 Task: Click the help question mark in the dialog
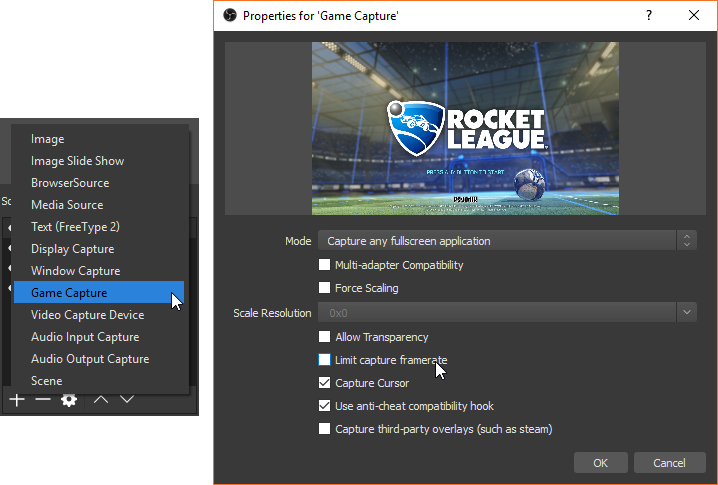(x=649, y=16)
